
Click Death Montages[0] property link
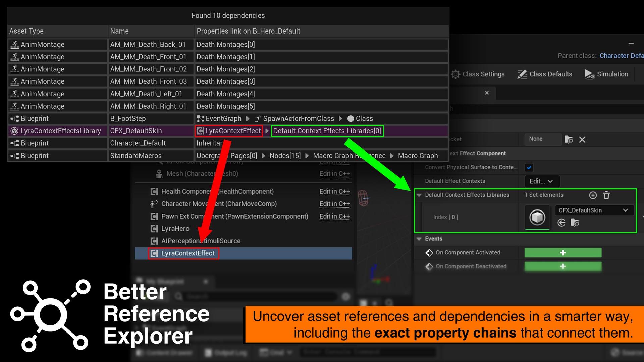click(226, 44)
